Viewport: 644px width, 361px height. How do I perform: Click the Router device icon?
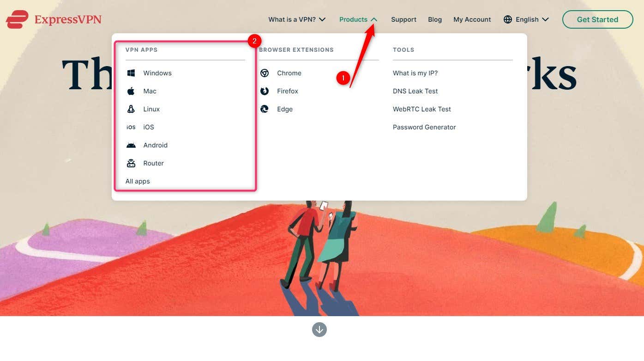coord(131,163)
